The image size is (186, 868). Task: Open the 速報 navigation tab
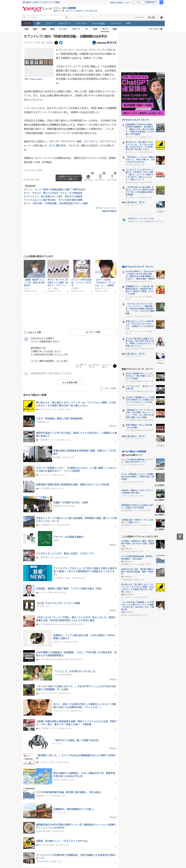[38, 24]
